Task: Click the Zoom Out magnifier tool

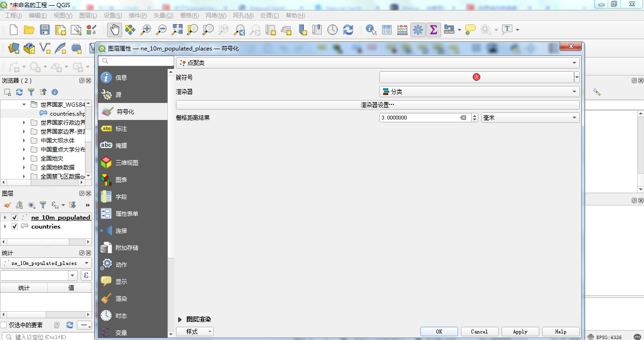Action: (161, 30)
